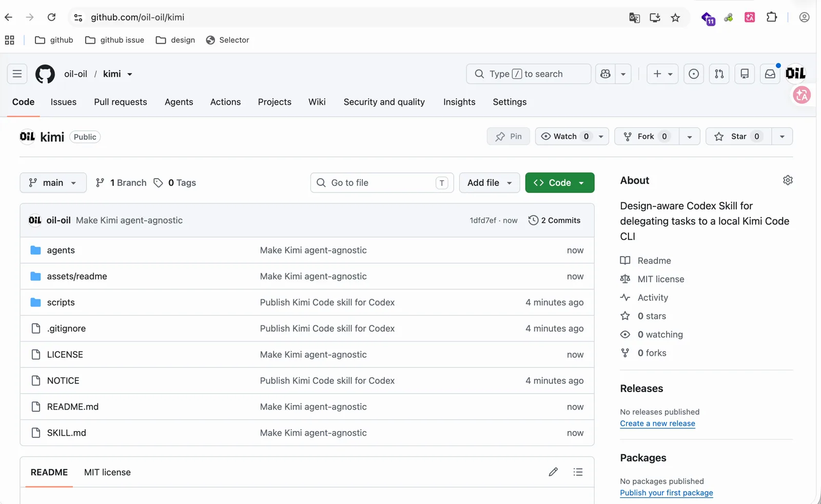Pin the kimi repository

coord(508,136)
